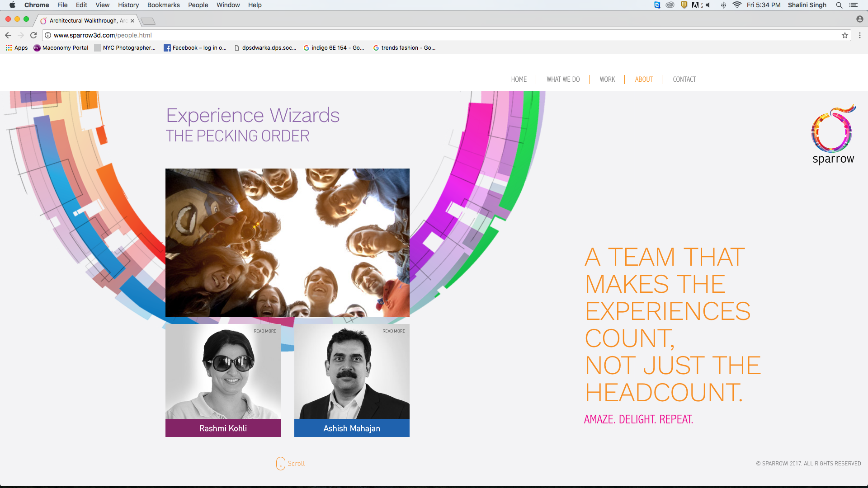This screenshot has width=868, height=488.
Task: Open the Notification Center icon
Action: tap(854, 5)
